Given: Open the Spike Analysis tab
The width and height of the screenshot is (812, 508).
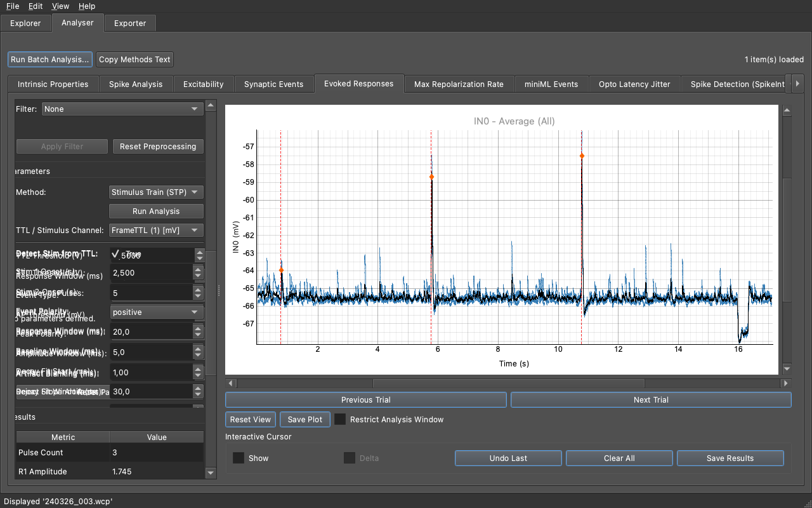Looking at the screenshot, I should (136, 84).
